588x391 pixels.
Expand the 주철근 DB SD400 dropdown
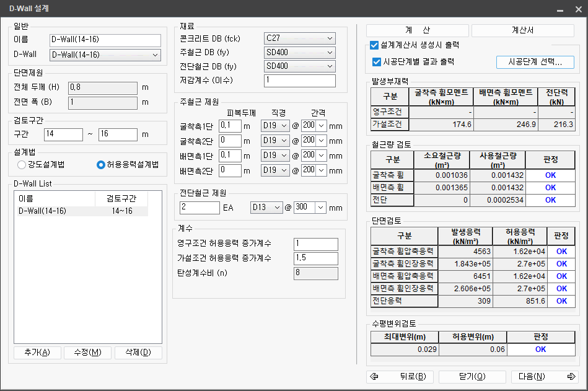299,53
